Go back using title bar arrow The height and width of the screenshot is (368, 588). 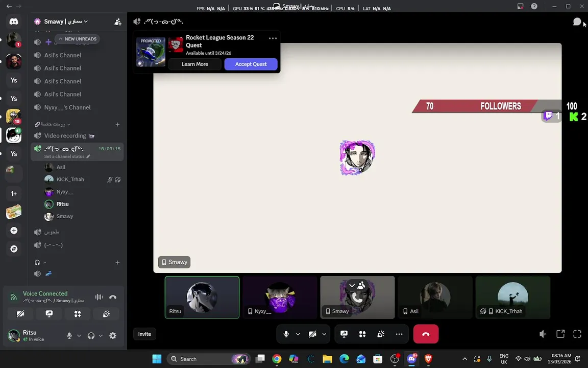(9, 6)
